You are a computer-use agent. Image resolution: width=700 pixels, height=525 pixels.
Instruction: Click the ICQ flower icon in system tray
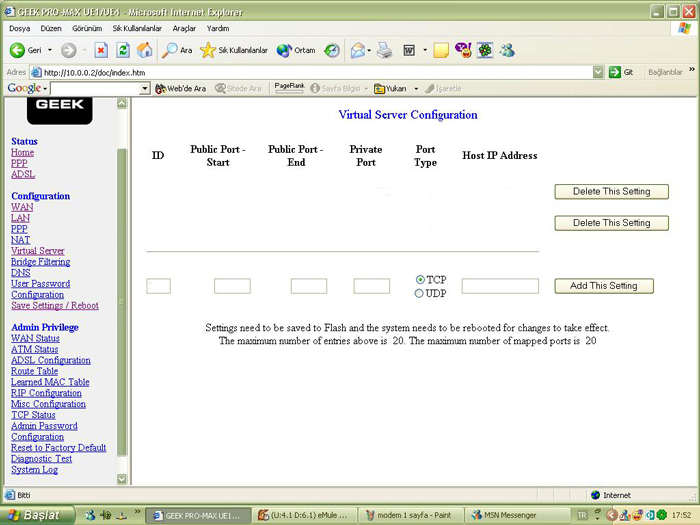click(x=662, y=515)
